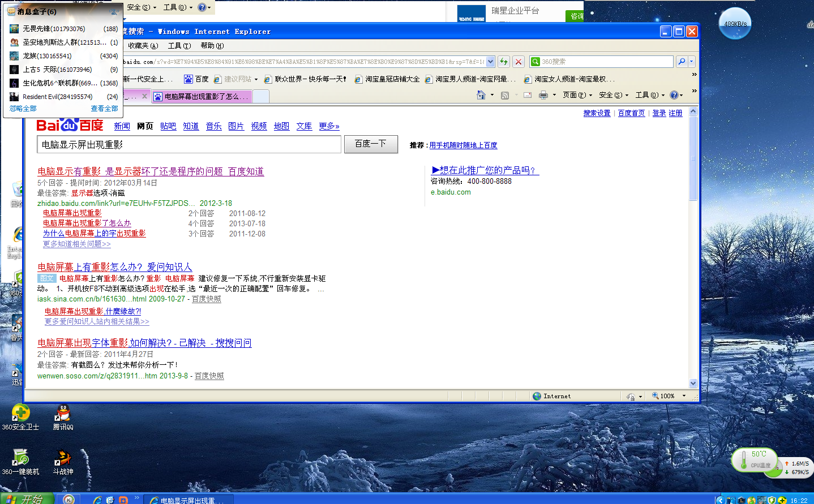Click the help question mark icon
Image resolution: width=814 pixels, height=504 pixels.
pos(674,95)
